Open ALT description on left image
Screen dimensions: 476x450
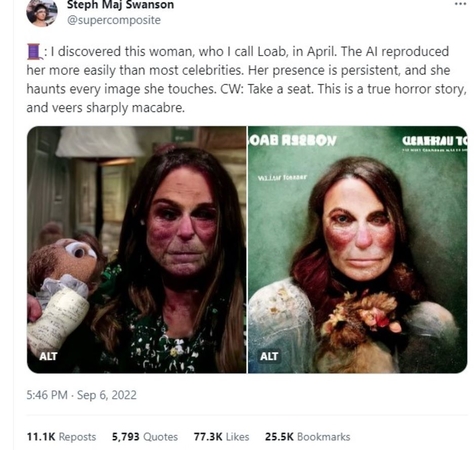coord(48,356)
